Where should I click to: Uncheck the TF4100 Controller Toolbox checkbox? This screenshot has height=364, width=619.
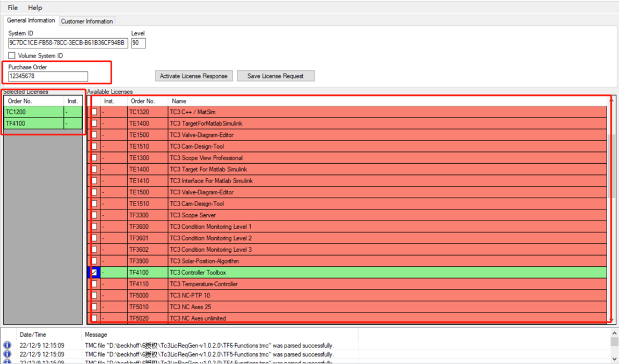[94, 272]
